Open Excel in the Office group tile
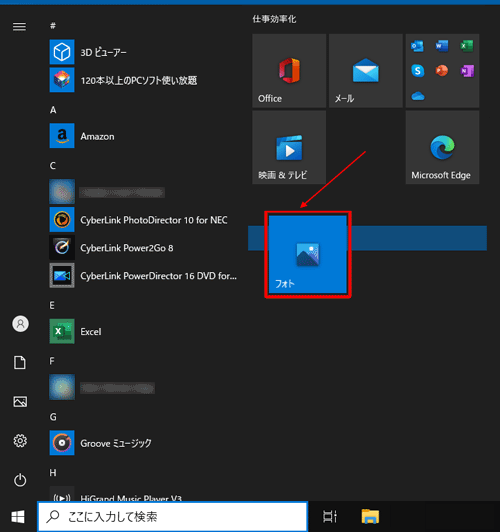Viewport: 500px width, 532px height. 467,46
